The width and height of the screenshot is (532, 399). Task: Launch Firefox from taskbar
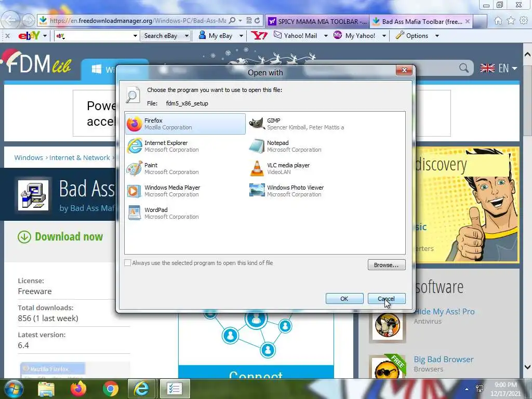pos(78,389)
